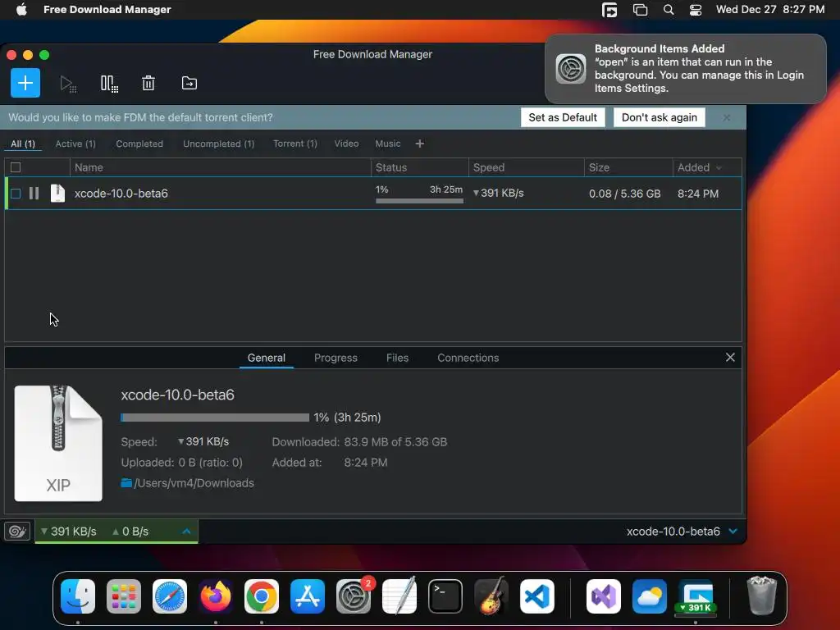Open the Connections details tab
840x630 pixels.
(x=468, y=358)
